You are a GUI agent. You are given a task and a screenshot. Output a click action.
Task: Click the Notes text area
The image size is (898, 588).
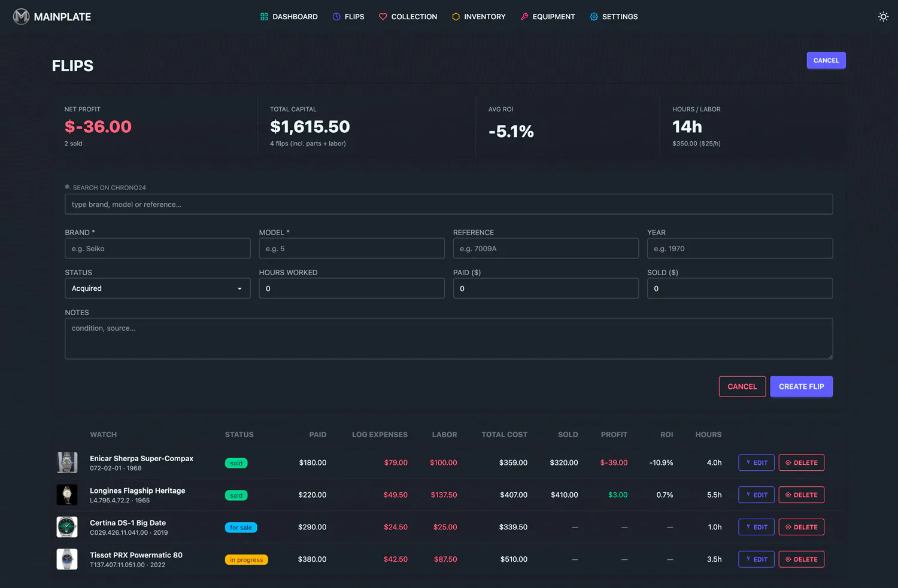tap(448, 339)
